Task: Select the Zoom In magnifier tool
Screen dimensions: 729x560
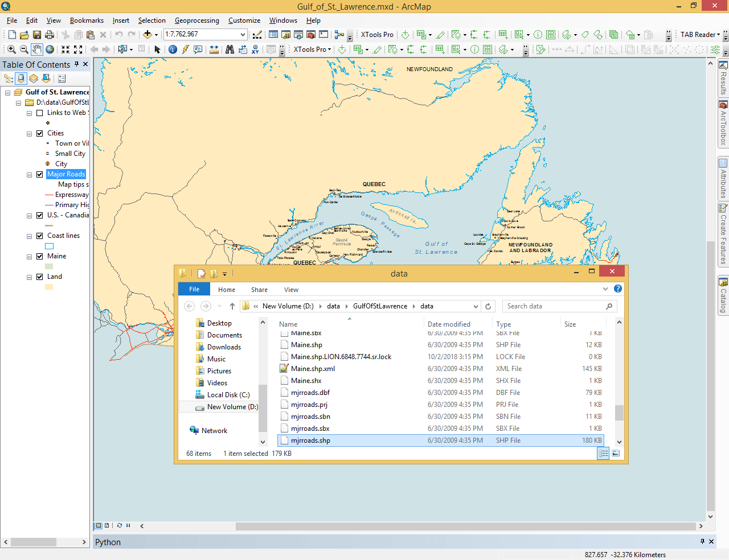Action: [x=11, y=50]
